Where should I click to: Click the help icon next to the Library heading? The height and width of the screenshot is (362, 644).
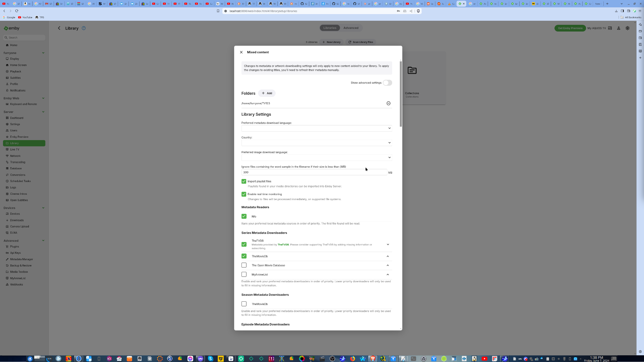(x=84, y=28)
